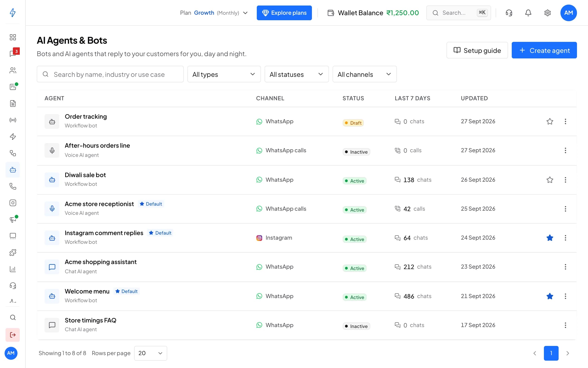
Task: Open more options for Store timings FAQ
Action: coord(565,325)
